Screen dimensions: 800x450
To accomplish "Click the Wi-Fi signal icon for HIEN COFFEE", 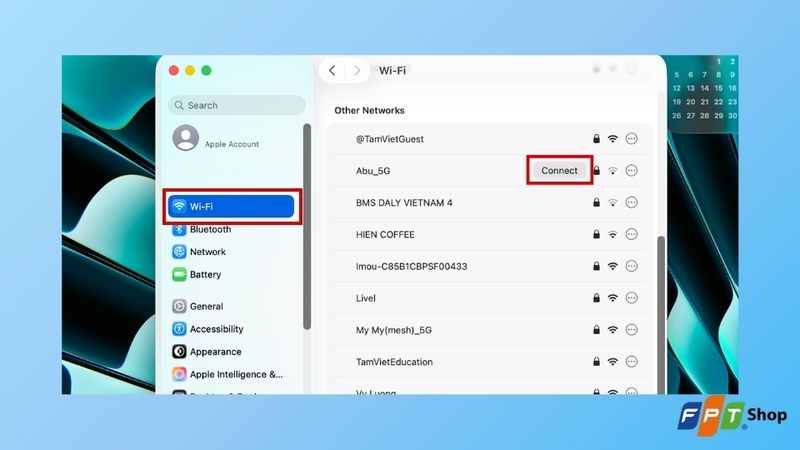I will [x=613, y=234].
